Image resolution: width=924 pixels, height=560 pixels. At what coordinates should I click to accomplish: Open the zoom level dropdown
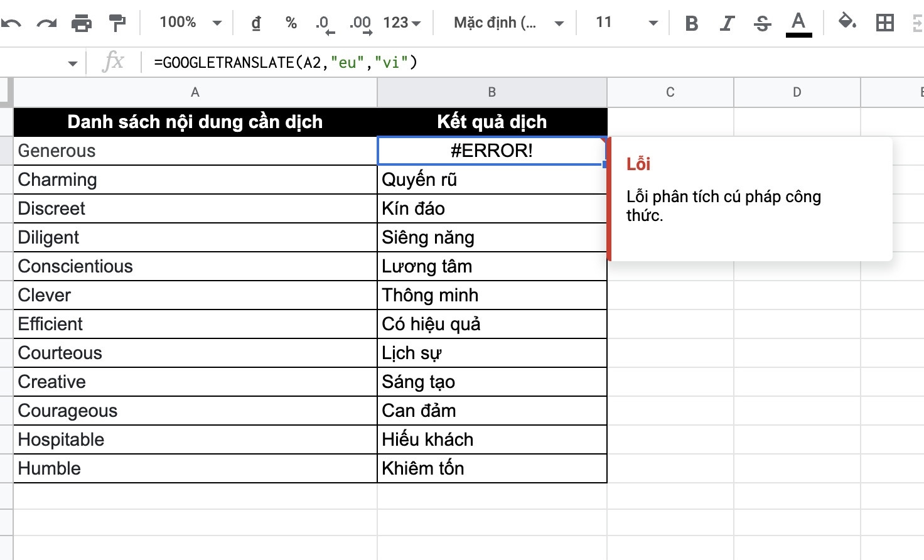(x=187, y=22)
